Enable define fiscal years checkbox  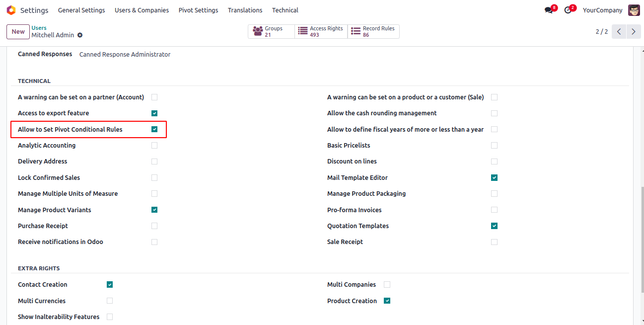[x=494, y=129]
